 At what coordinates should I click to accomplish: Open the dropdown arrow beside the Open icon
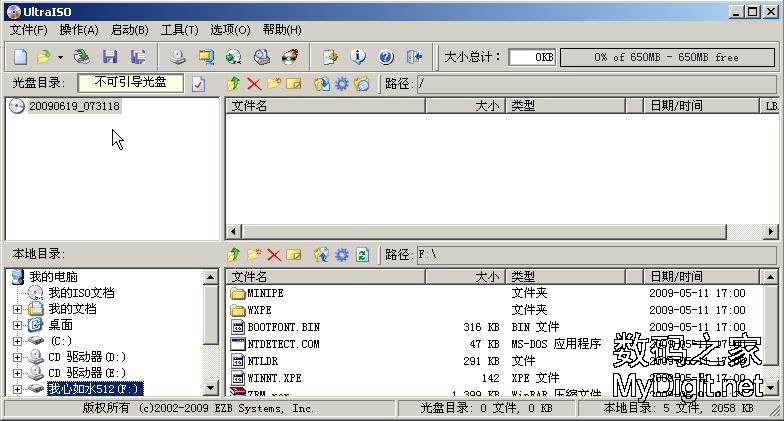point(60,58)
